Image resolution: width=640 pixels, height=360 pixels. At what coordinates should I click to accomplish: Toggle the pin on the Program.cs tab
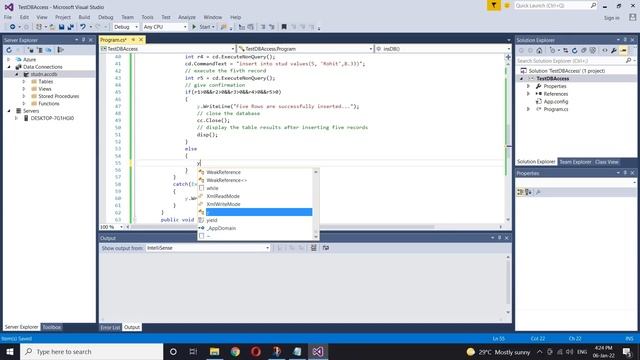tap(133, 40)
